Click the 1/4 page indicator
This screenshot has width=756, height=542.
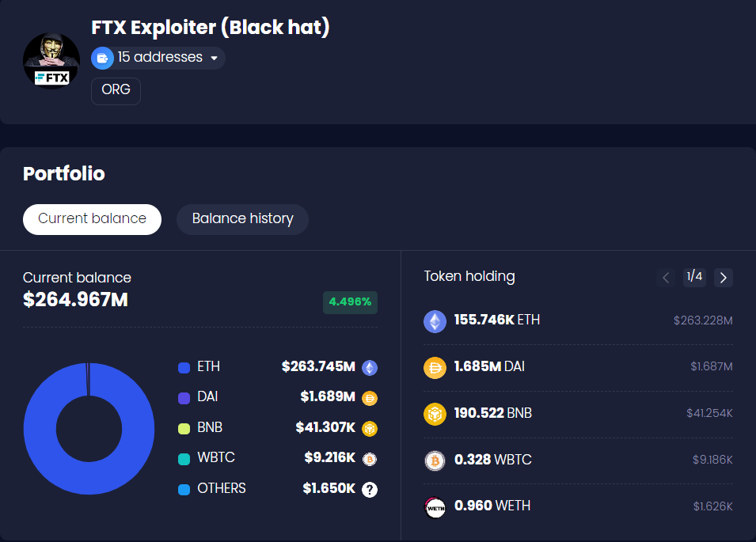[x=695, y=277]
